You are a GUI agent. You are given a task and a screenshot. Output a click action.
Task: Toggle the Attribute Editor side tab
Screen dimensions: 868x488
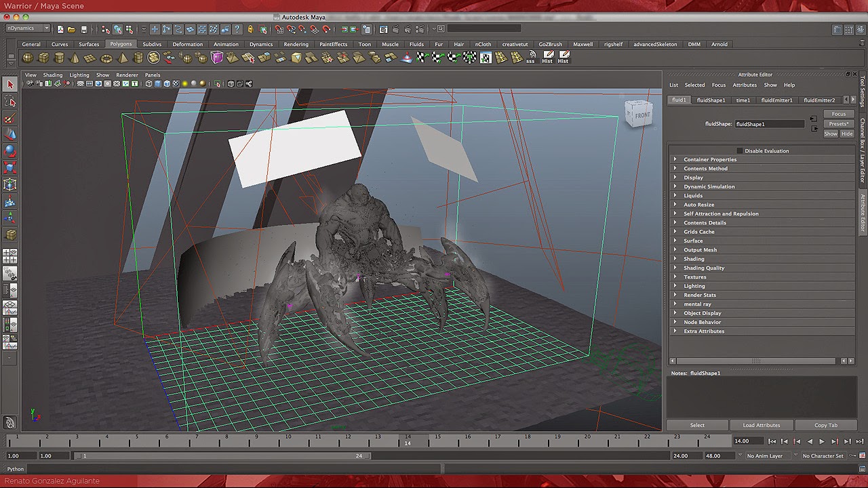(863, 213)
